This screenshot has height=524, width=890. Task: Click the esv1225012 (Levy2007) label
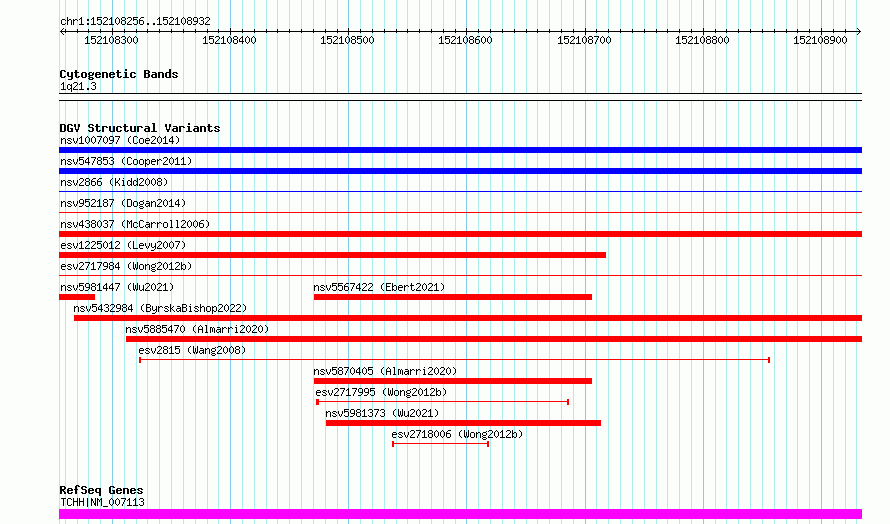123,245
